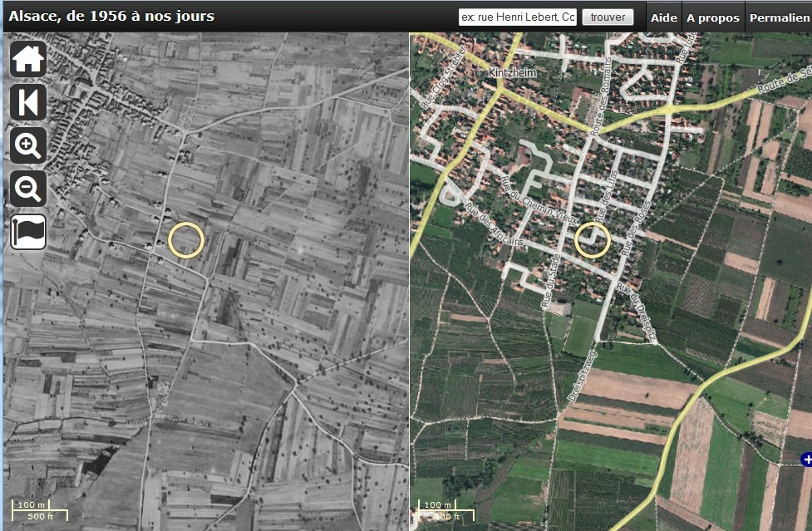Click the flag icon in left toolbar
Image resolution: width=812 pixels, height=531 pixels.
click(x=28, y=232)
